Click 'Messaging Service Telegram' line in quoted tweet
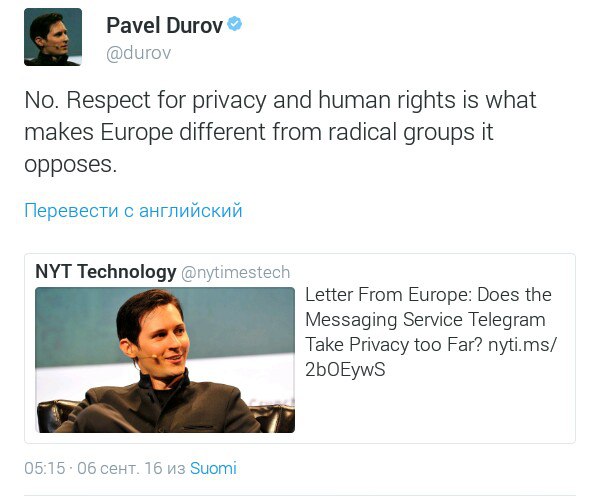The image size is (600, 498). [x=425, y=320]
